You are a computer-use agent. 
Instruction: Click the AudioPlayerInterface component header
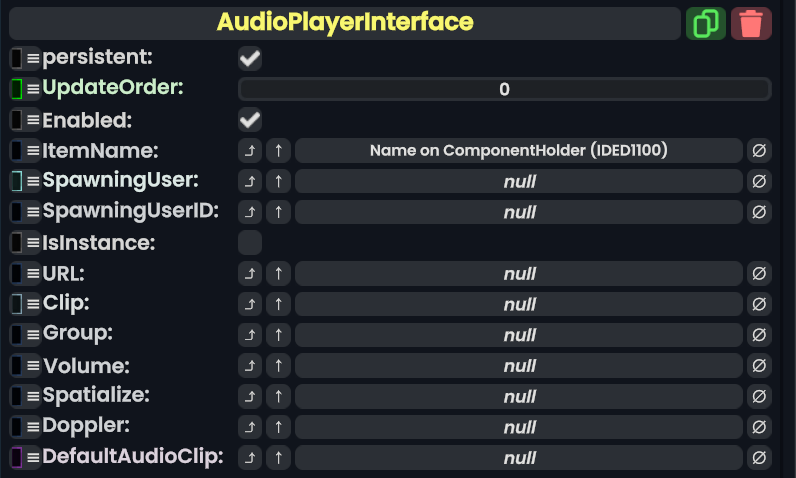pyautogui.click(x=345, y=23)
